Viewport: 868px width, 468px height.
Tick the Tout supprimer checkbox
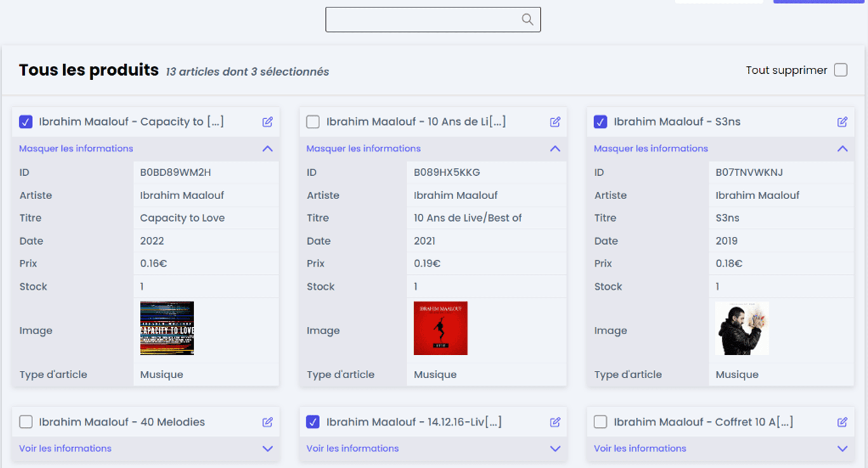(840, 70)
